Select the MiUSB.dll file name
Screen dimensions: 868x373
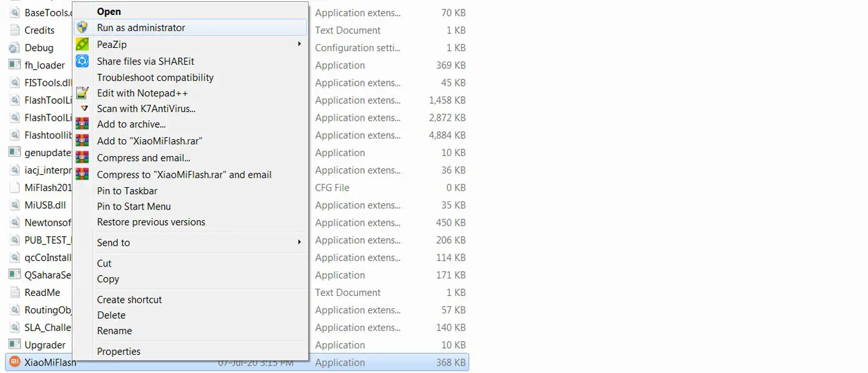45,205
